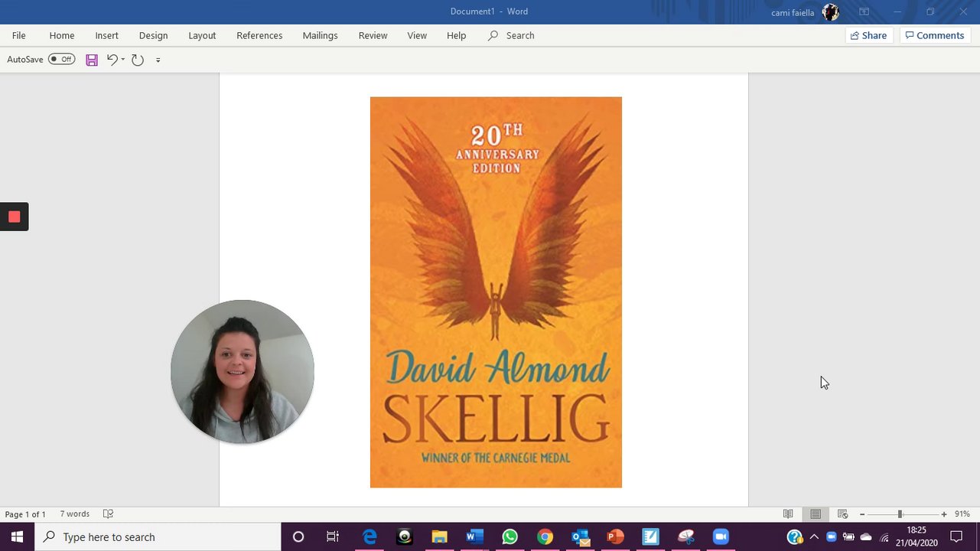980x551 pixels.
Task: Open the Wi-Fi network tray icon
Action: (x=884, y=537)
